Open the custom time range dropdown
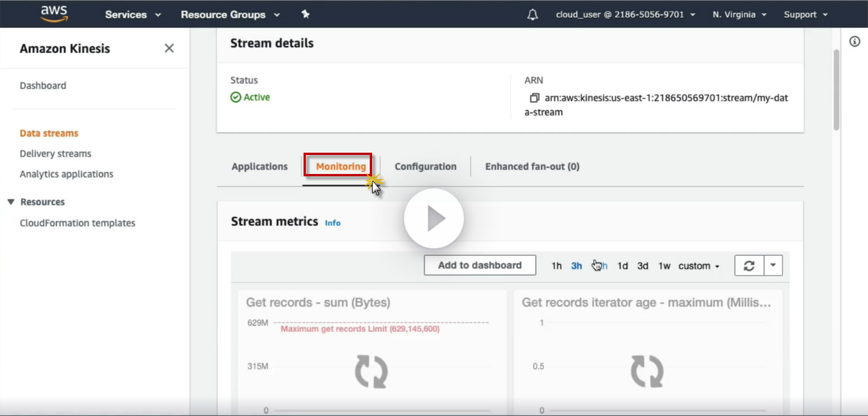 (699, 266)
